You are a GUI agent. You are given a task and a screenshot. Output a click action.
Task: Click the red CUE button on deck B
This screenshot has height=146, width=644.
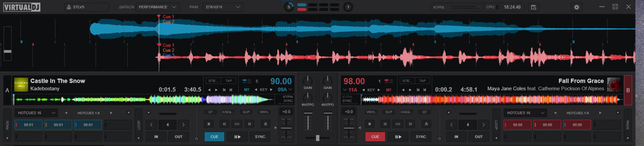(375, 137)
